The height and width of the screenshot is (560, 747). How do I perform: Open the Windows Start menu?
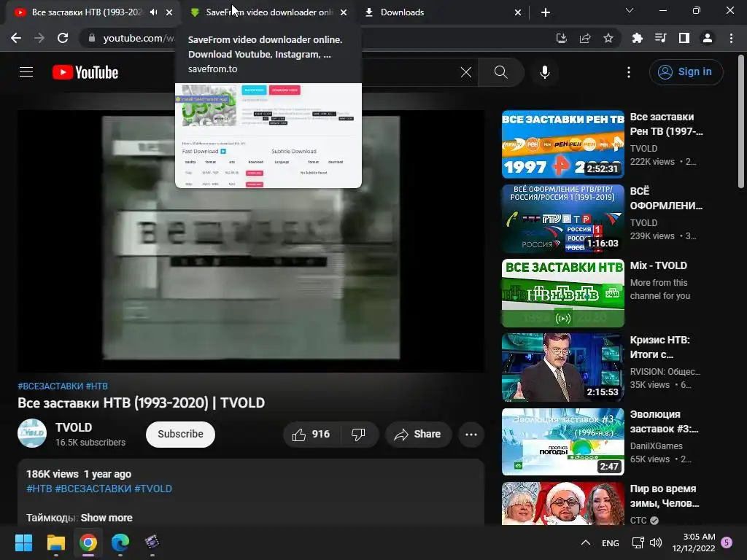coord(23,542)
